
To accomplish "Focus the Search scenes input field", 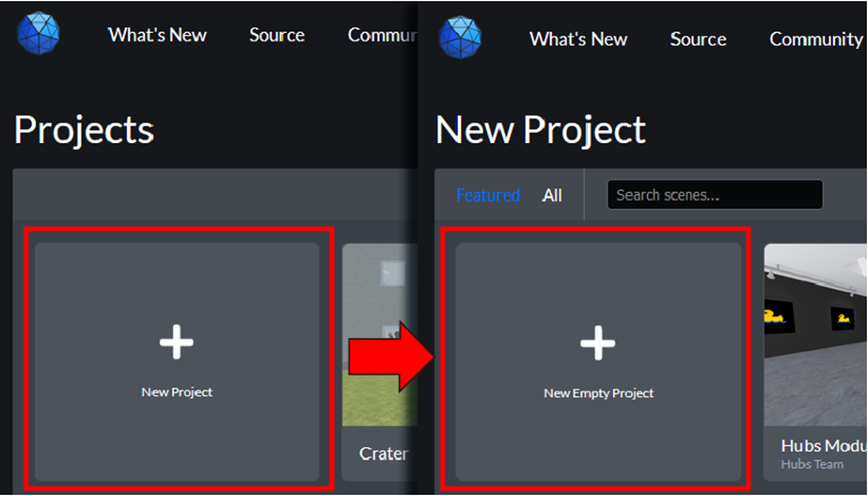I will coord(715,195).
